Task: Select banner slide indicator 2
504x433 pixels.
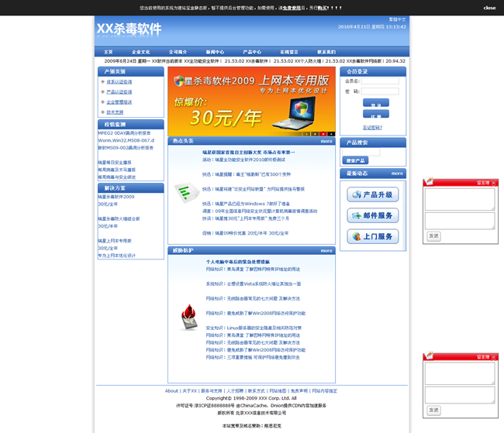Action: [315, 134]
